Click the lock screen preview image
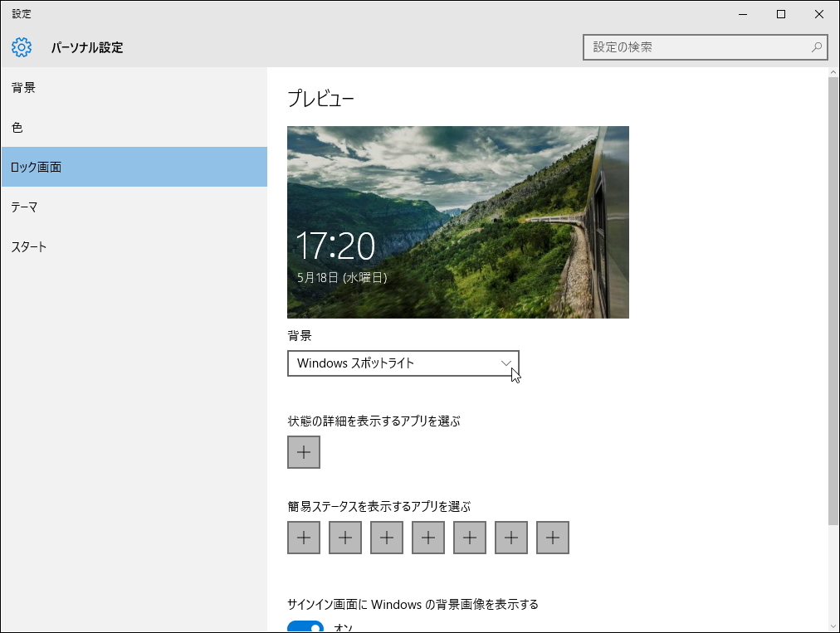This screenshot has height=633, width=840. click(x=458, y=222)
